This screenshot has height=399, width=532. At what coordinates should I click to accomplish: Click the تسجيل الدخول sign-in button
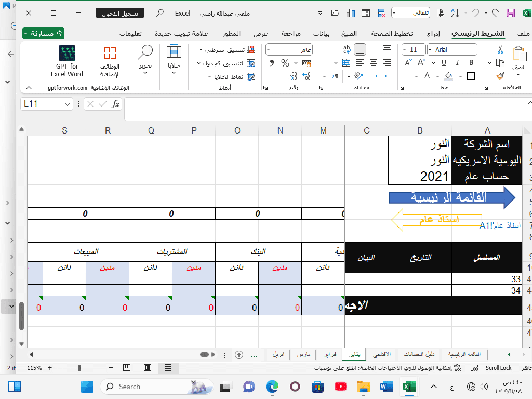point(120,13)
